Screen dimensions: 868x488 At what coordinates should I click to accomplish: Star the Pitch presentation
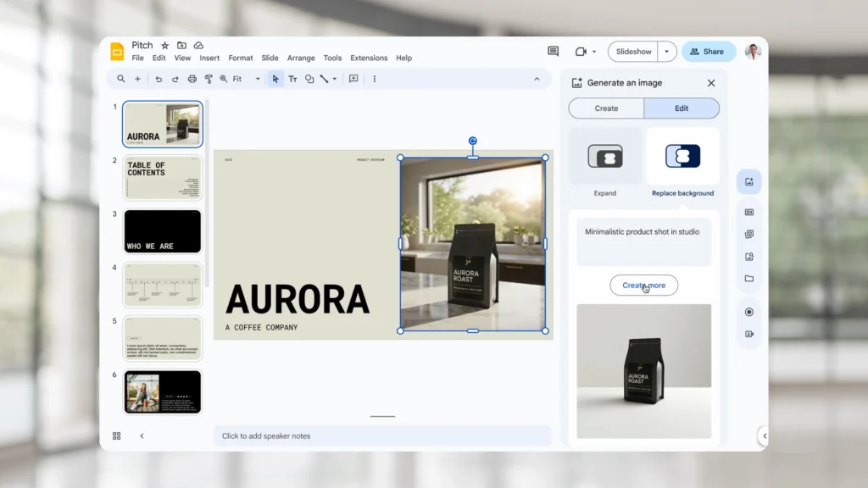(x=165, y=46)
